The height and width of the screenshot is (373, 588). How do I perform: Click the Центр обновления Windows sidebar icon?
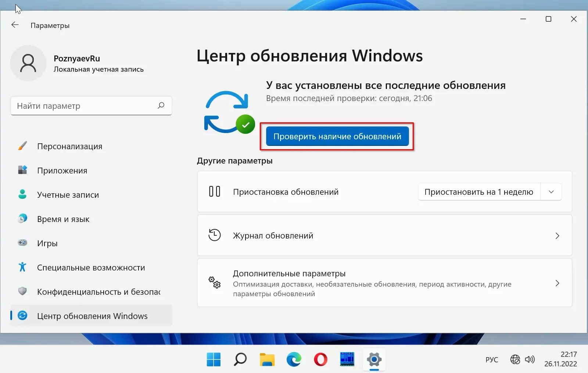(22, 316)
